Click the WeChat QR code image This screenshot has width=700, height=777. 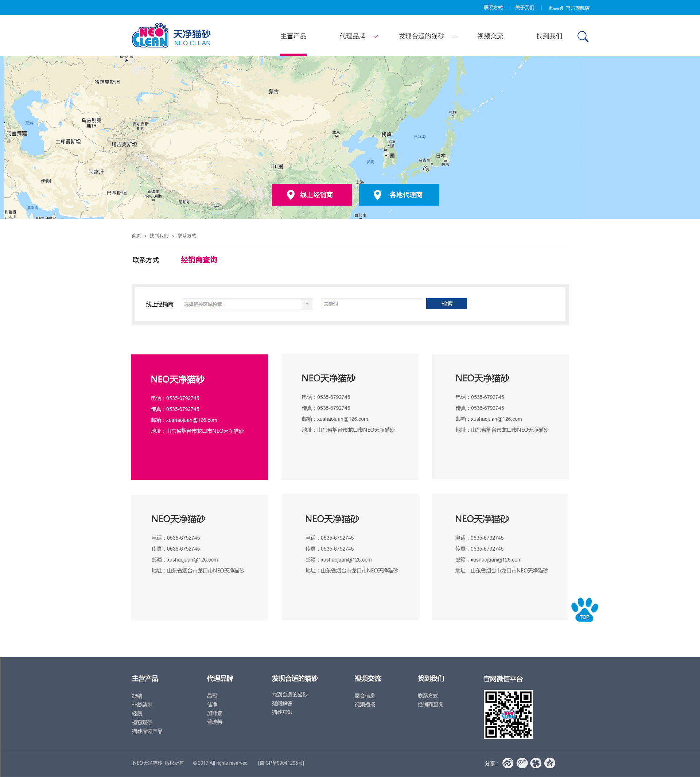508,714
